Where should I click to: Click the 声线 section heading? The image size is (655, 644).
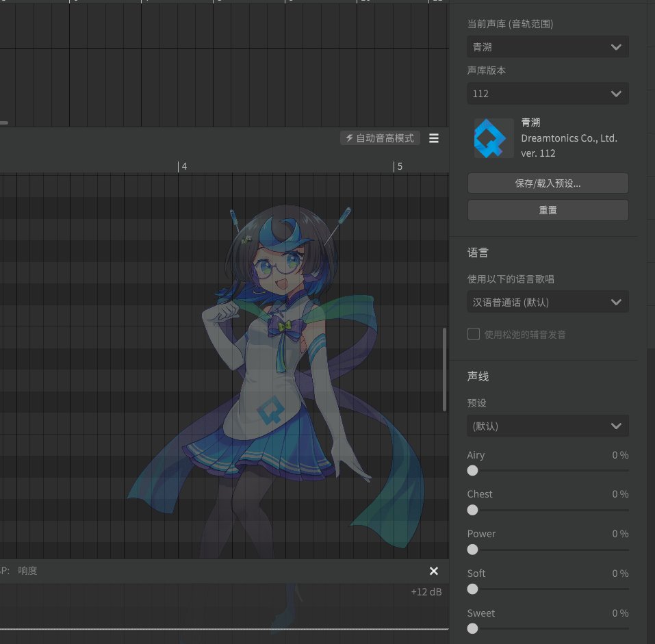(x=478, y=376)
